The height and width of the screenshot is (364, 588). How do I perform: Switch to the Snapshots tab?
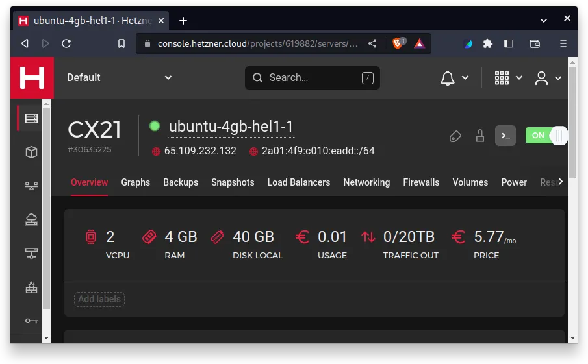pos(233,182)
